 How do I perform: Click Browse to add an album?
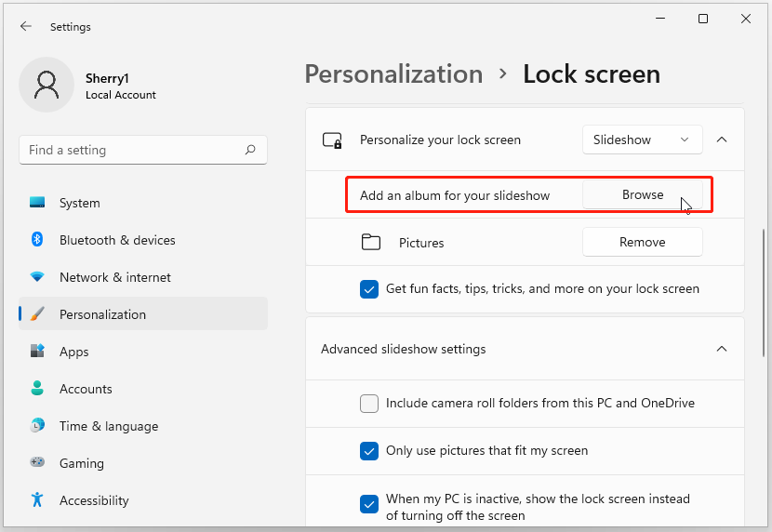click(642, 195)
